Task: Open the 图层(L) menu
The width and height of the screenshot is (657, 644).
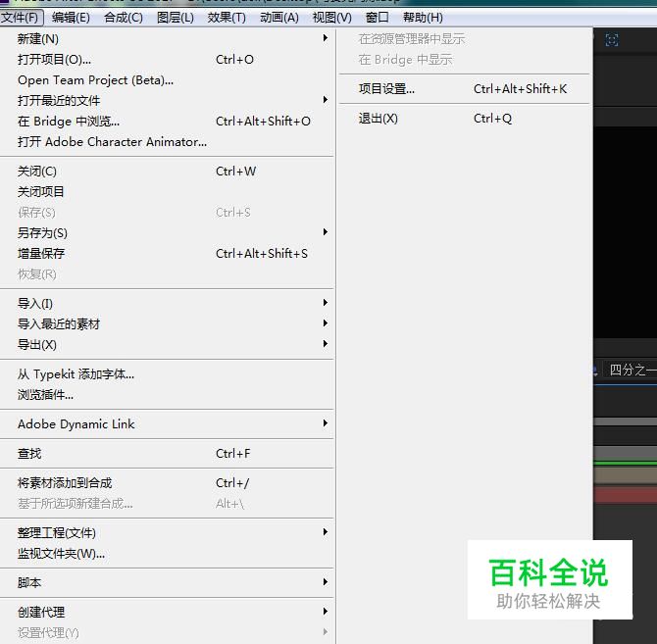Action: click(x=176, y=18)
